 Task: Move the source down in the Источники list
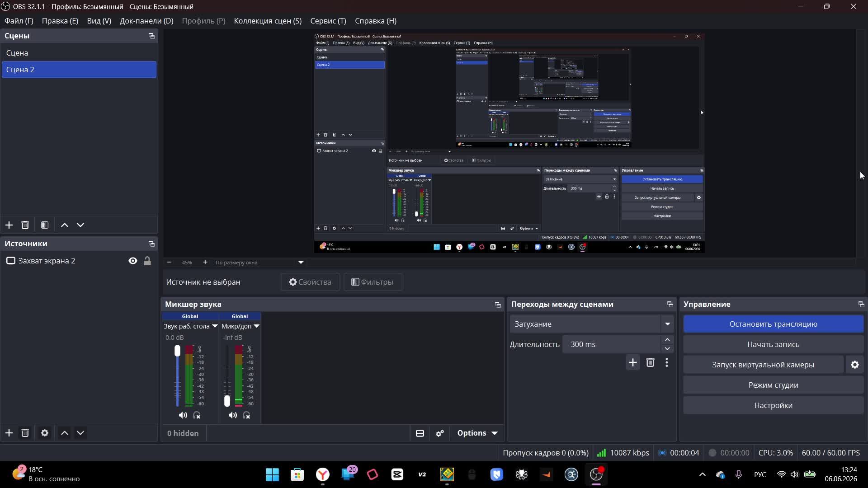80,433
